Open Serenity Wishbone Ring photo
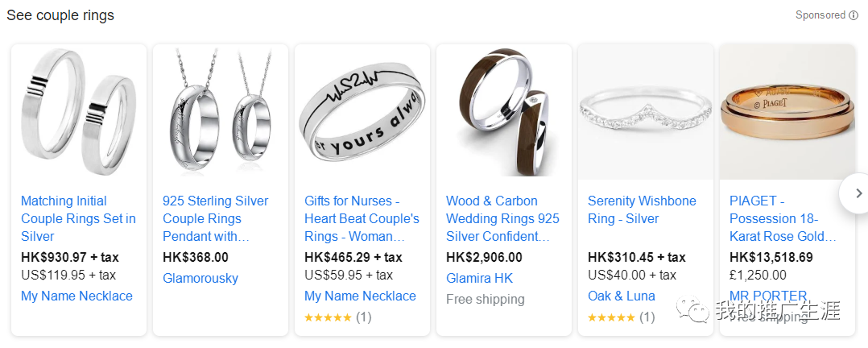Image resolution: width=868 pixels, height=348 pixels. coord(646,113)
